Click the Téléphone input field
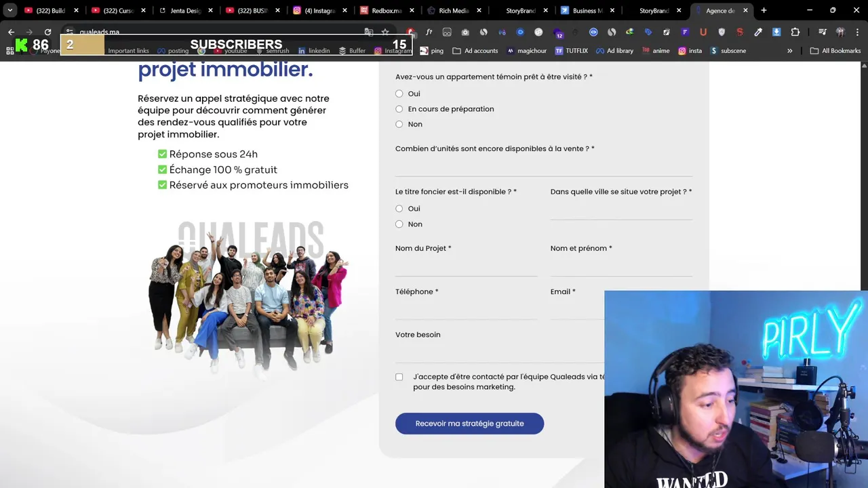Viewport: 868px width, 488px height. (466, 310)
